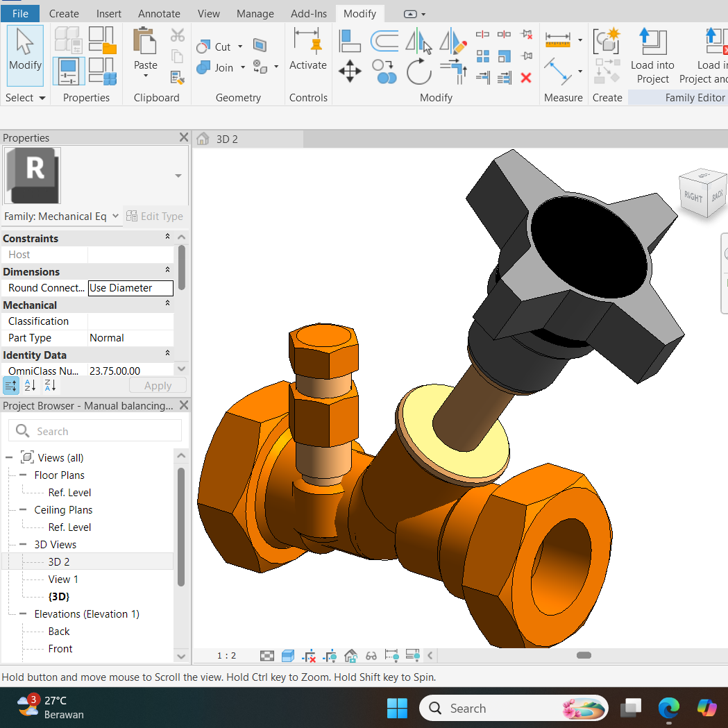Screen dimensions: 728x728
Task: Switch to the Add-Ins ribbon tab
Action: (308, 14)
